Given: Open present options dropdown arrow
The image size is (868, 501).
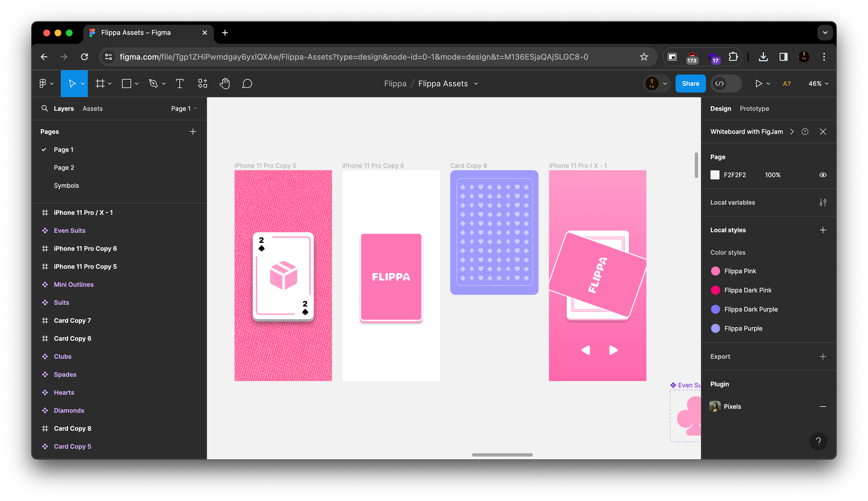Looking at the screenshot, I should (x=768, y=84).
